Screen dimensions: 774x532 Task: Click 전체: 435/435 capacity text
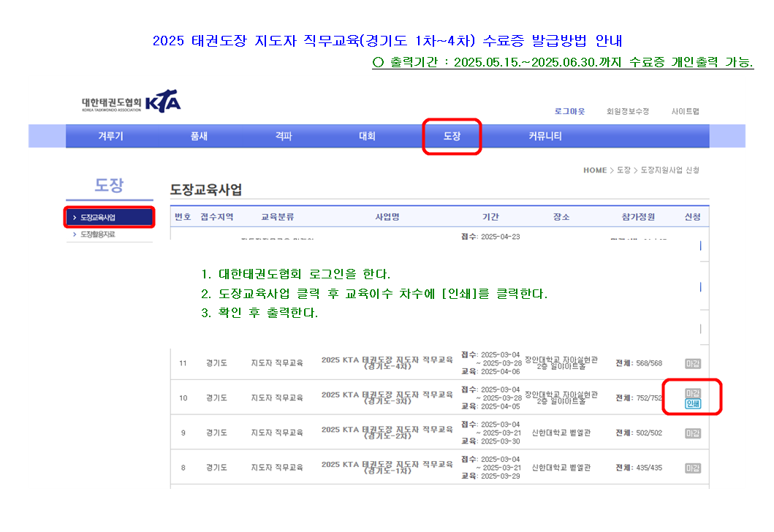[x=639, y=468]
